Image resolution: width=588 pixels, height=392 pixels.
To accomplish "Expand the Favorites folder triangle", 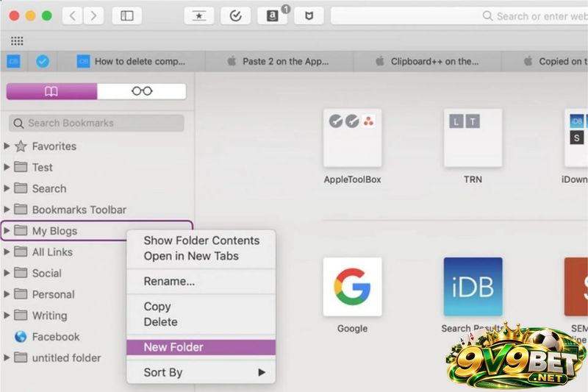I will 7,146.
